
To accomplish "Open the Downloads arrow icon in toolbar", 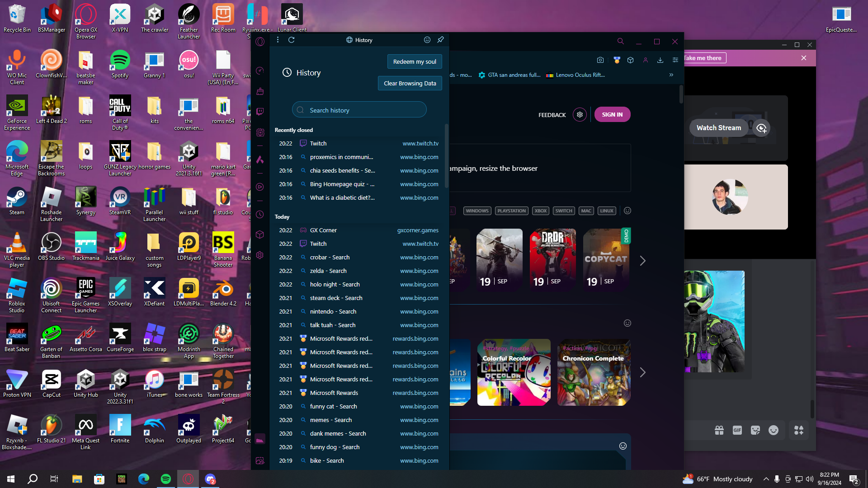I will [x=660, y=60].
